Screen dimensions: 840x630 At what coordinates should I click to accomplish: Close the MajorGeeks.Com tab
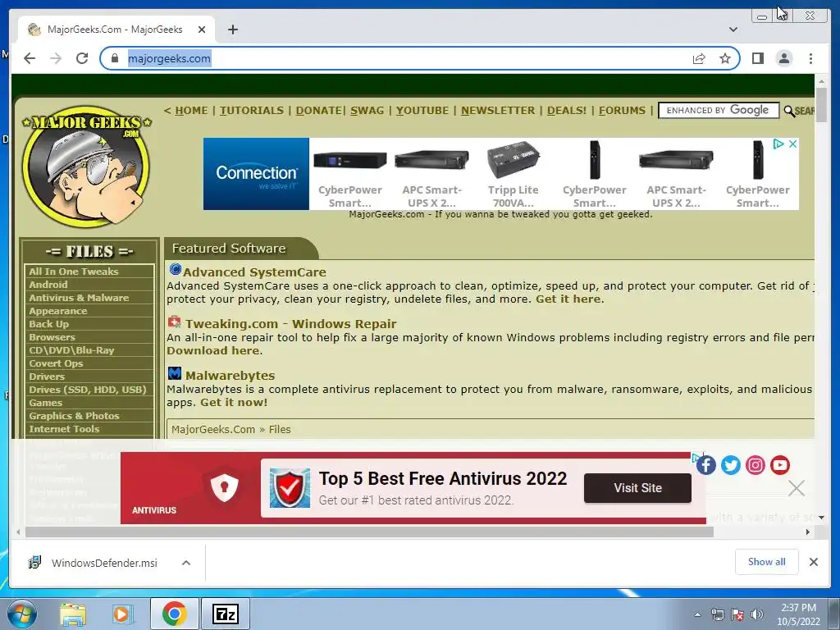(202, 30)
